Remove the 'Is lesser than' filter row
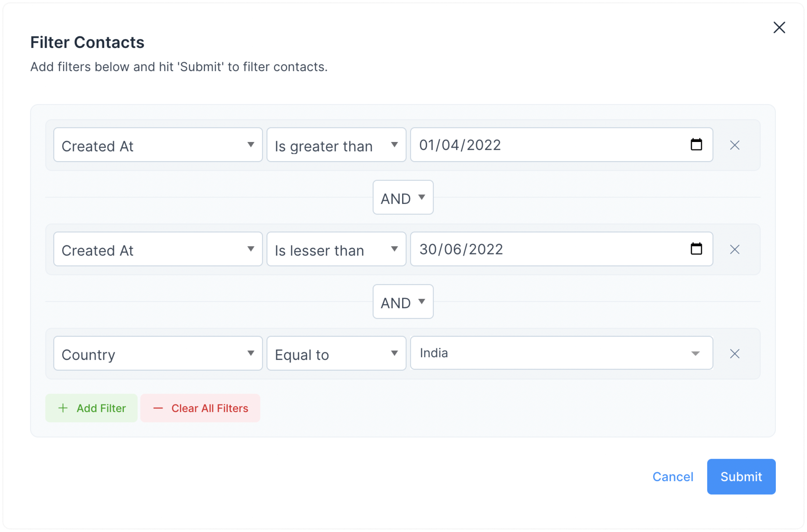The image size is (807, 532). (735, 249)
